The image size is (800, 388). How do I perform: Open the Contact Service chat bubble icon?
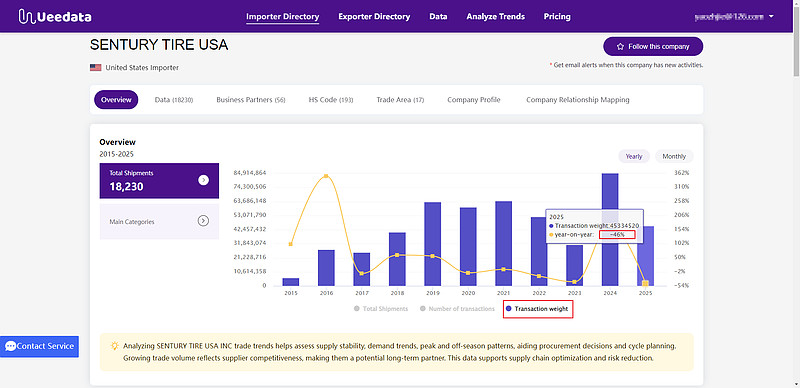(x=10, y=346)
